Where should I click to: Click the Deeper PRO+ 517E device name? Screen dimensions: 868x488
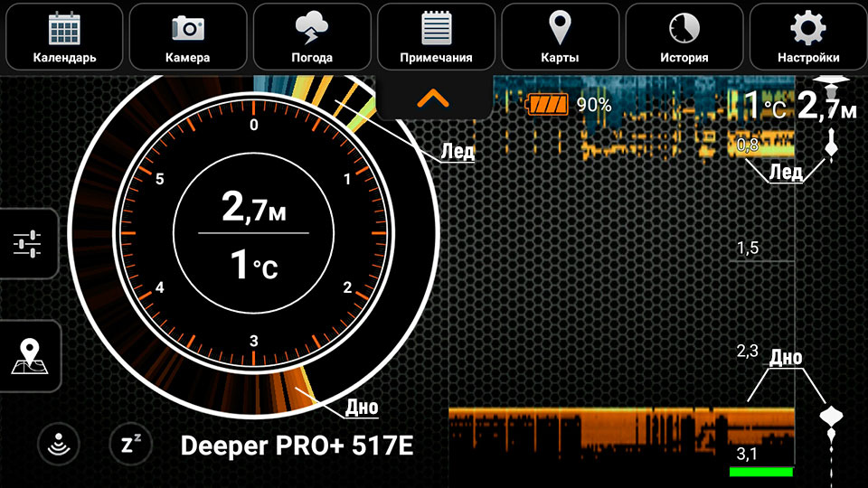[x=297, y=446]
